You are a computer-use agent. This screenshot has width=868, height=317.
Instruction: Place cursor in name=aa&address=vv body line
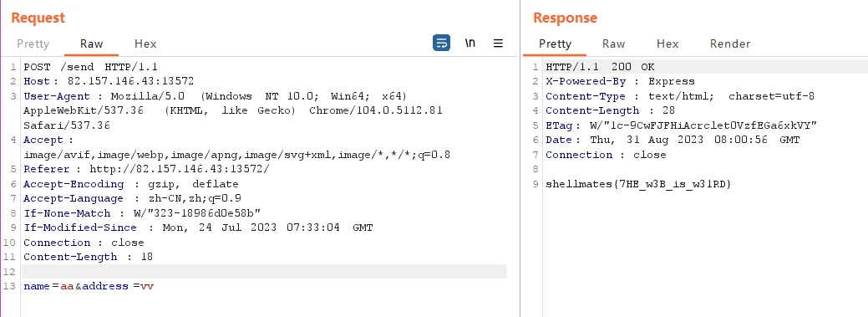pos(89,287)
